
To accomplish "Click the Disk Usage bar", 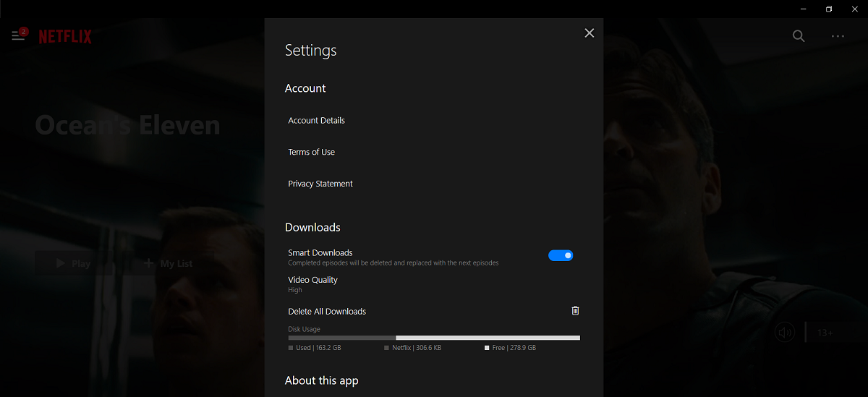I will 434,338.
